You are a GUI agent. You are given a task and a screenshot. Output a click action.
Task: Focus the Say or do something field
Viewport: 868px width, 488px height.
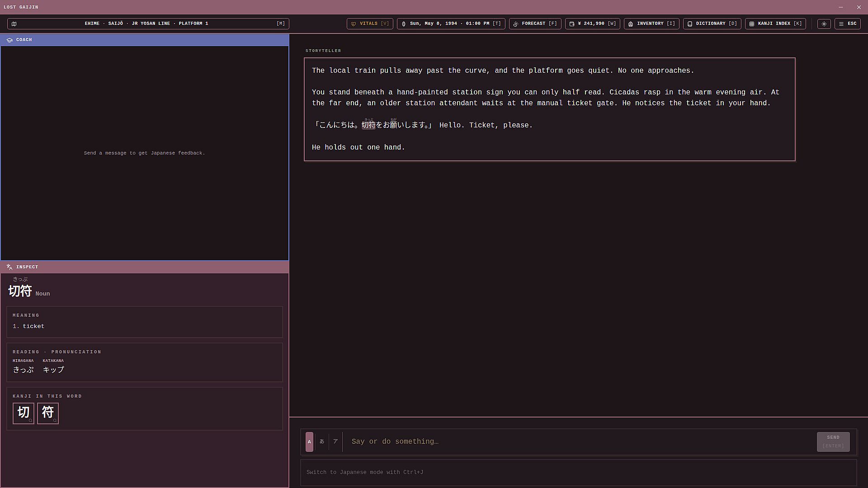581,442
